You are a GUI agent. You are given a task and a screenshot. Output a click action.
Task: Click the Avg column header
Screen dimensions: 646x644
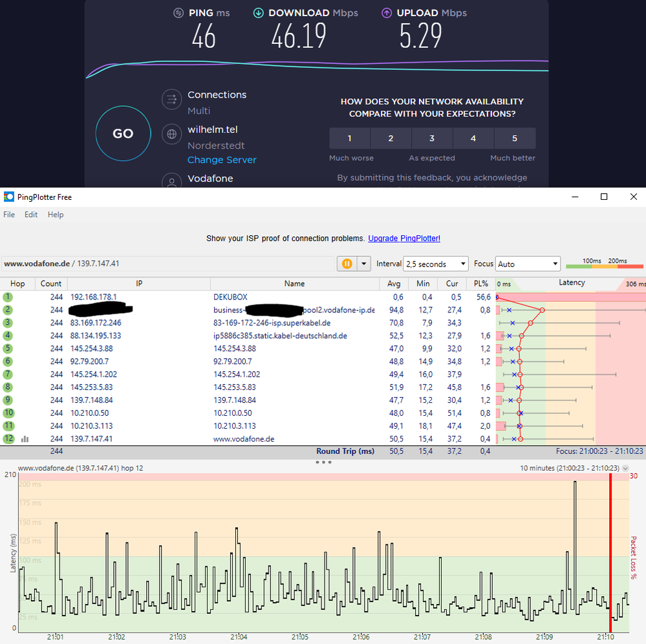tap(394, 283)
